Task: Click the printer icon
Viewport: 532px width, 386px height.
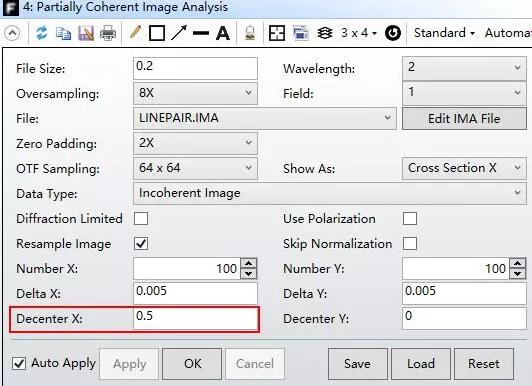Action: pyautogui.click(x=108, y=34)
